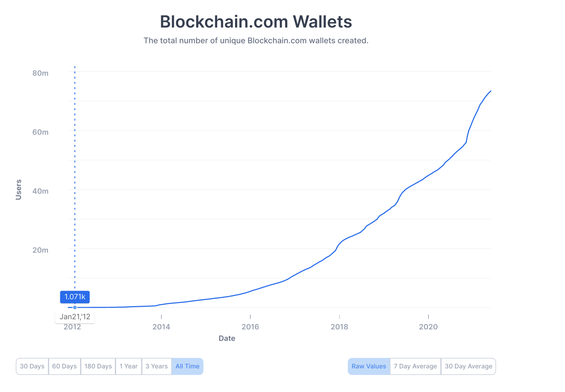Click the 1.071k value tooltip
Screen dimensions: 565x392
pos(75,297)
